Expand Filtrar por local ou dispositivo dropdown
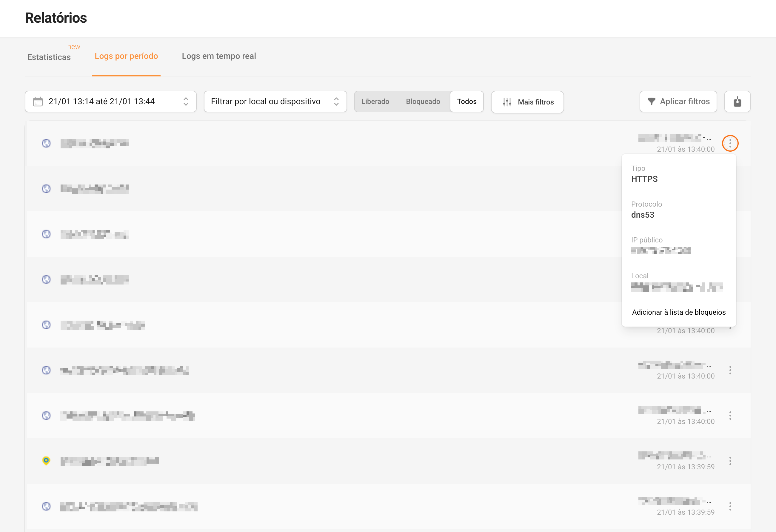 [x=275, y=102]
